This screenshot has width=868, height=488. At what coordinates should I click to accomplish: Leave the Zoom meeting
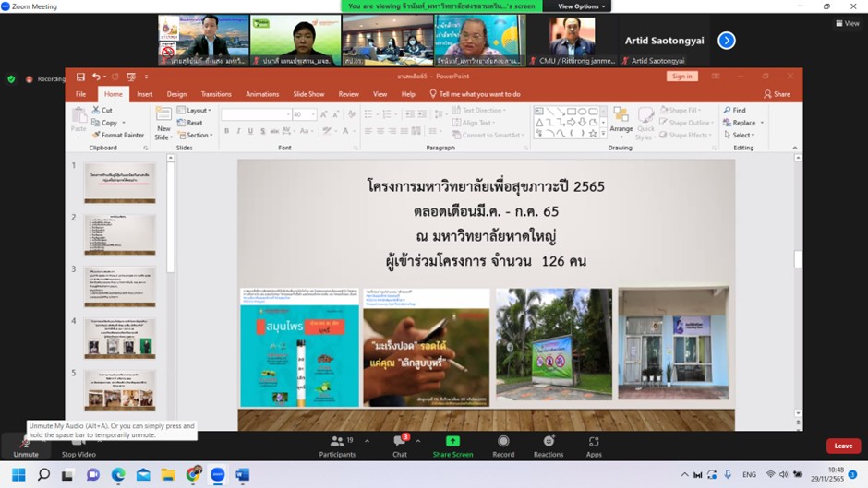843,446
